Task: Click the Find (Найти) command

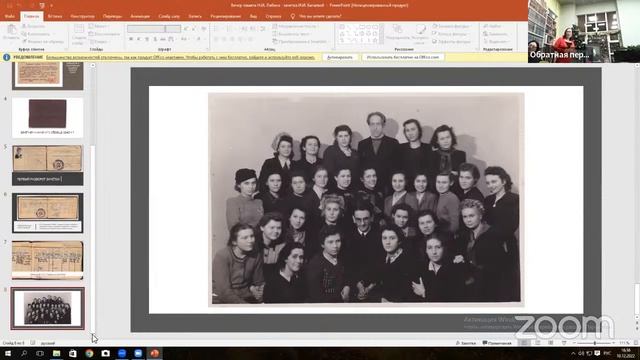Action: click(492, 26)
